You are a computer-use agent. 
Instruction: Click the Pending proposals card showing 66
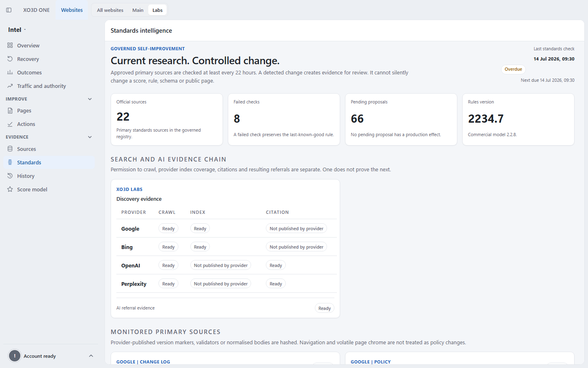(401, 119)
